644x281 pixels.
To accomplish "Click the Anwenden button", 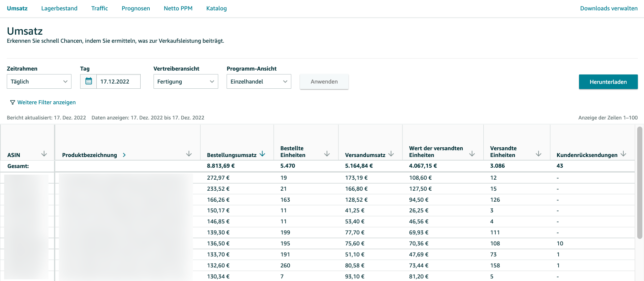I will pos(324,82).
